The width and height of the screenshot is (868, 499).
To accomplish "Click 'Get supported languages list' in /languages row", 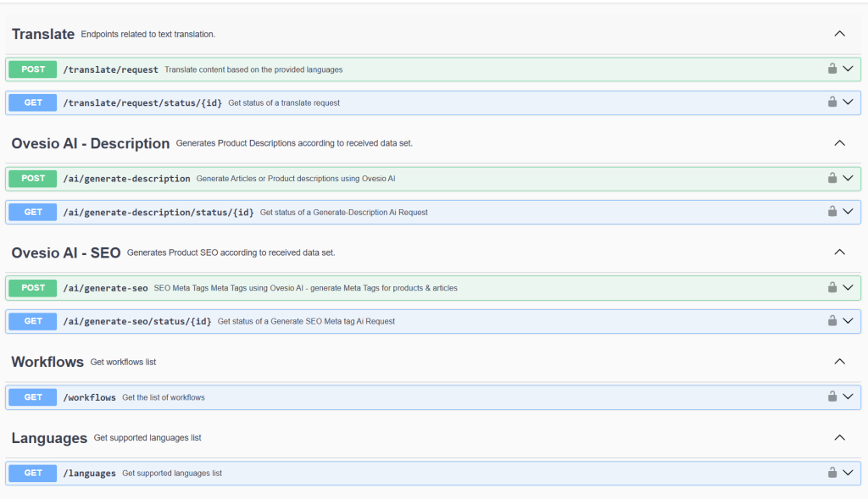I will (x=171, y=474).
